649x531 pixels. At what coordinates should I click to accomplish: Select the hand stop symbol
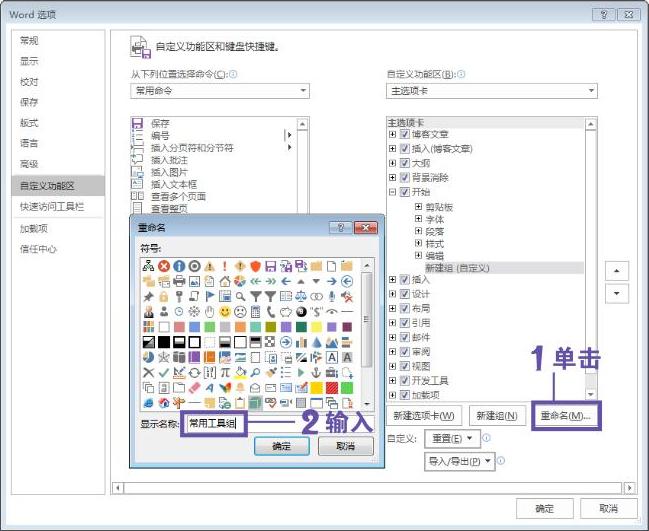pyautogui.click(x=210, y=312)
